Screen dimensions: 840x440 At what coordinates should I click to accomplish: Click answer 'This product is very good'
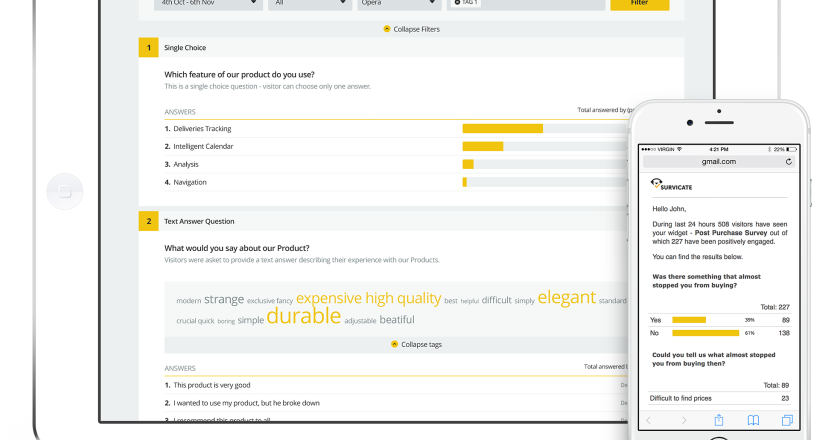[212, 385]
